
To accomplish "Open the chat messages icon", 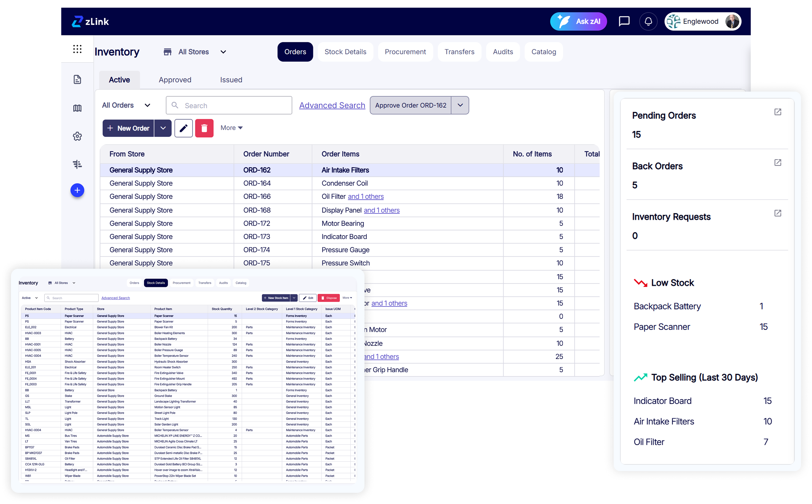I will (624, 21).
